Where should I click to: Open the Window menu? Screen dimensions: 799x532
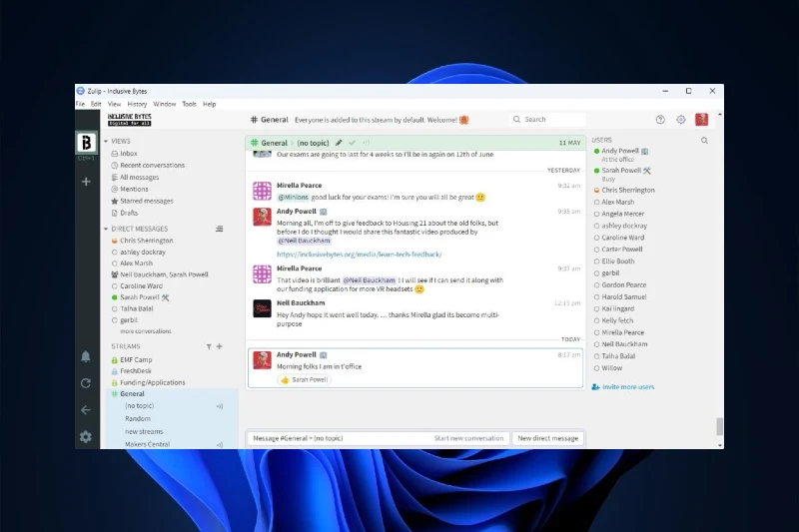point(165,104)
